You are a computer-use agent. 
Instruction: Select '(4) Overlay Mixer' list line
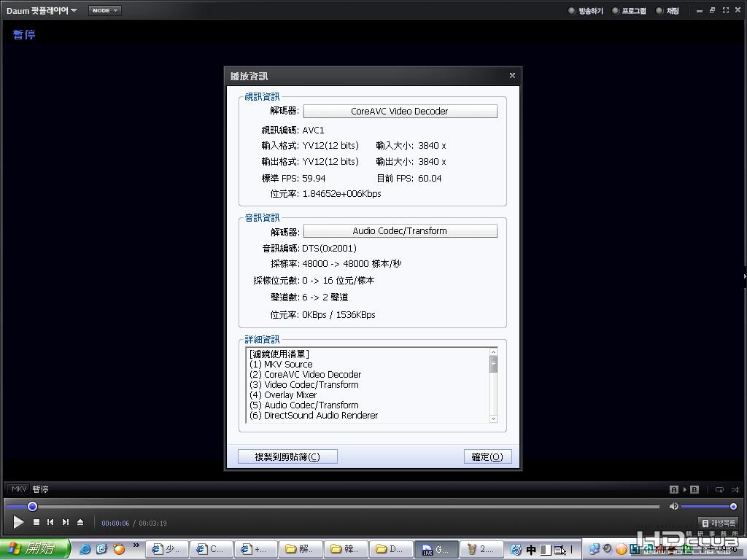tap(282, 394)
